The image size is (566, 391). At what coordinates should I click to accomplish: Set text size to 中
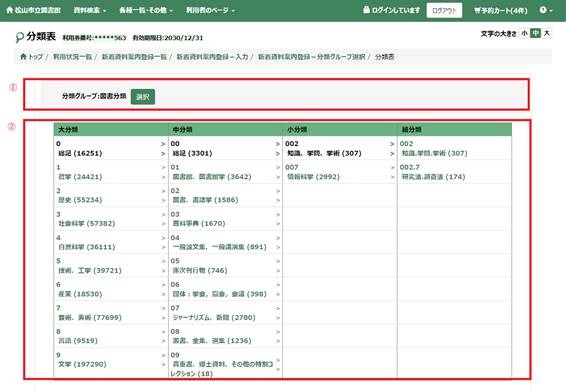(x=536, y=33)
